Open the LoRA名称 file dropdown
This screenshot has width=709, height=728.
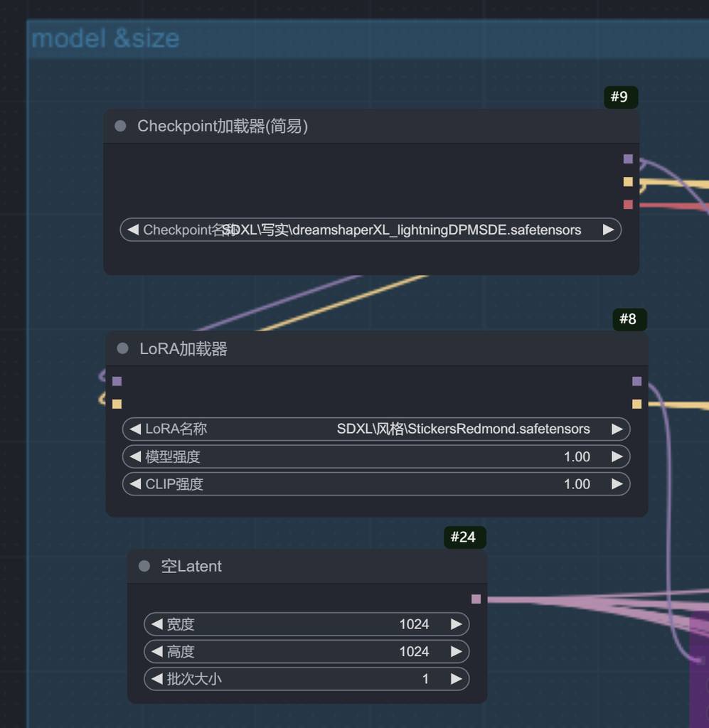[375, 429]
